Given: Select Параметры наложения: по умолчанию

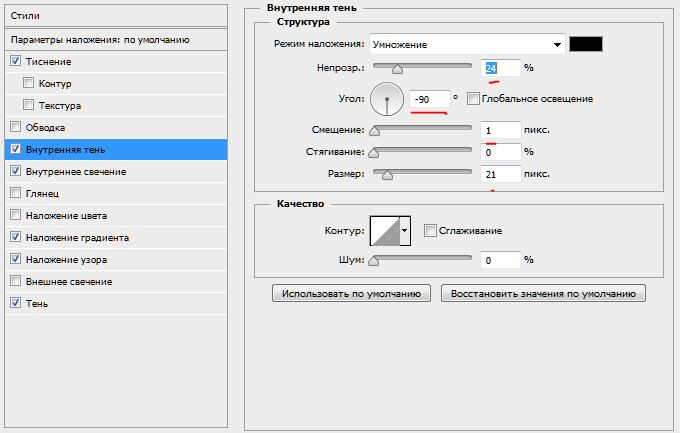Looking at the screenshot, I should [100, 40].
